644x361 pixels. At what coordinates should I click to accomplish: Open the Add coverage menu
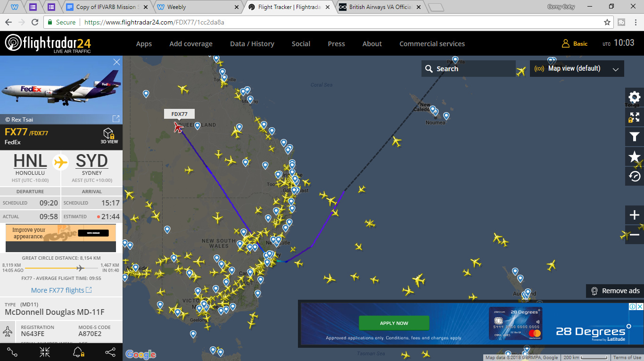click(191, 44)
